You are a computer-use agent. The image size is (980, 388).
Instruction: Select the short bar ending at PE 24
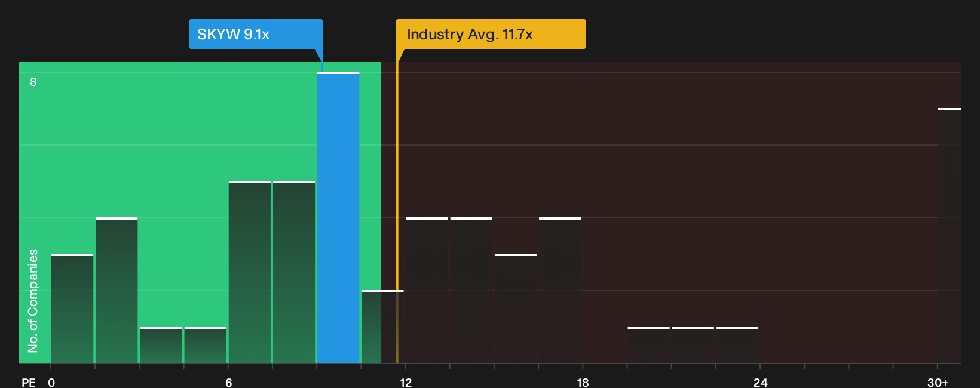737,345
